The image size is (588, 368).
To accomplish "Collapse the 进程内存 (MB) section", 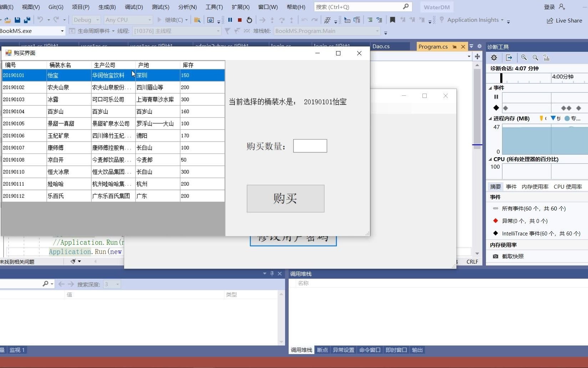I will [x=490, y=119].
